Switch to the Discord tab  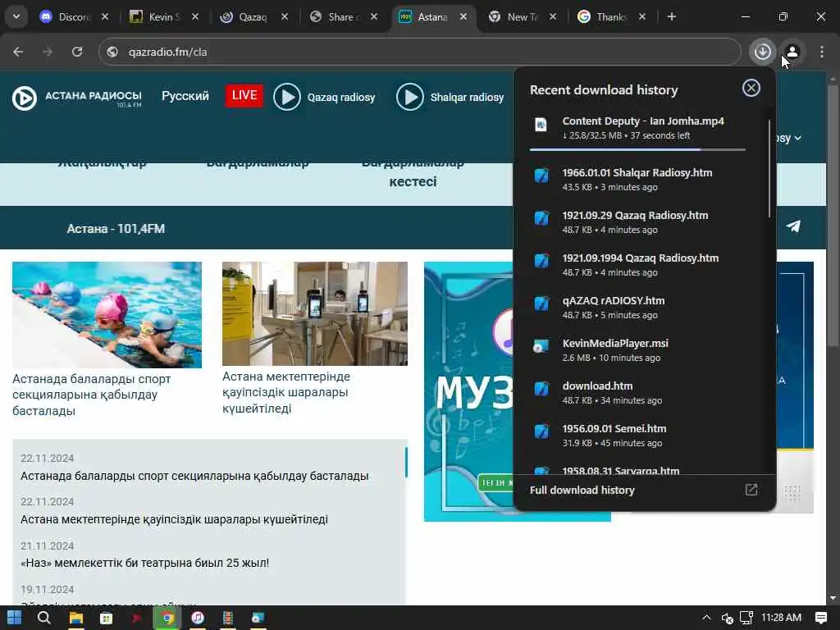point(75,16)
